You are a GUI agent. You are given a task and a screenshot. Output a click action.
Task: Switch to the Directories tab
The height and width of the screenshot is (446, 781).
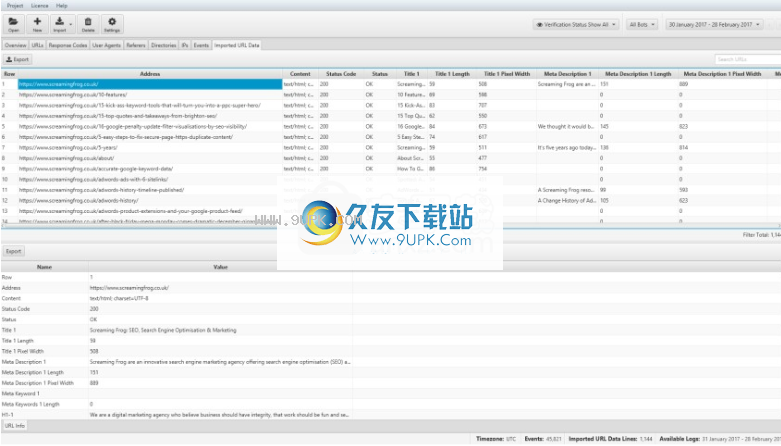[163, 45]
